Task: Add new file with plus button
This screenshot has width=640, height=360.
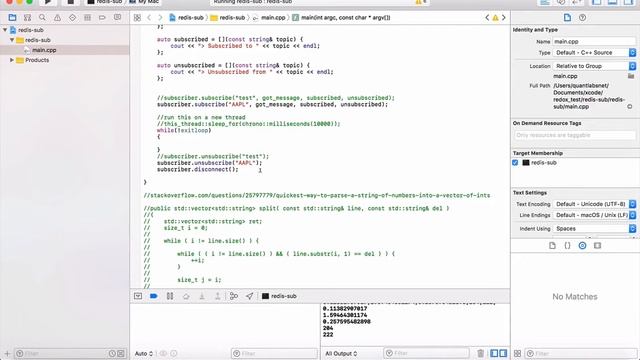Action: tap(7, 353)
